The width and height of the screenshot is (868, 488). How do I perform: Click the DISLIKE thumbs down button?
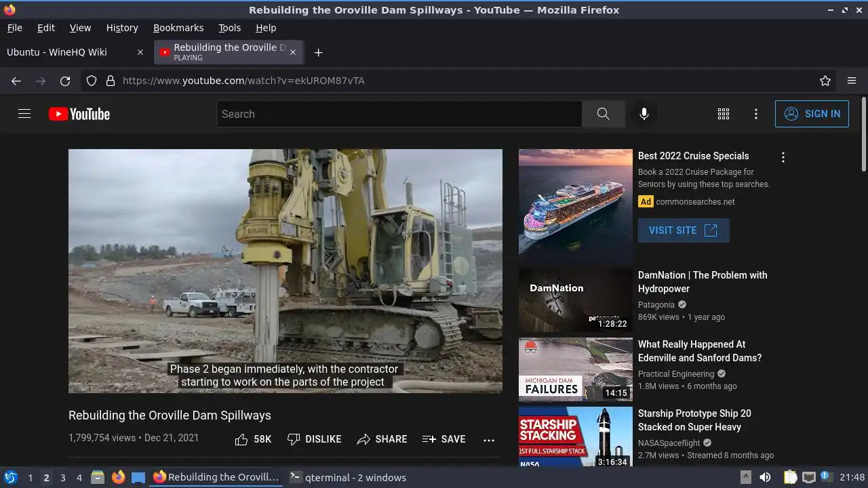click(314, 439)
